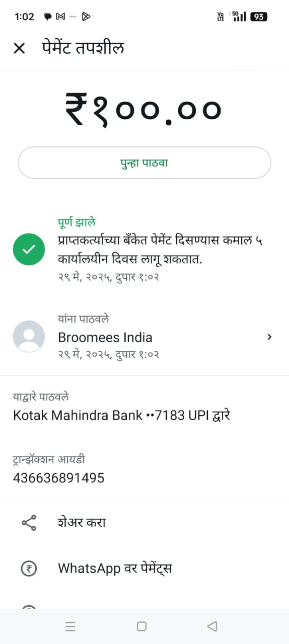Open WhatsApp वर पेमेंट्स option
This screenshot has width=289, height=644.
[x=115, y=569]
